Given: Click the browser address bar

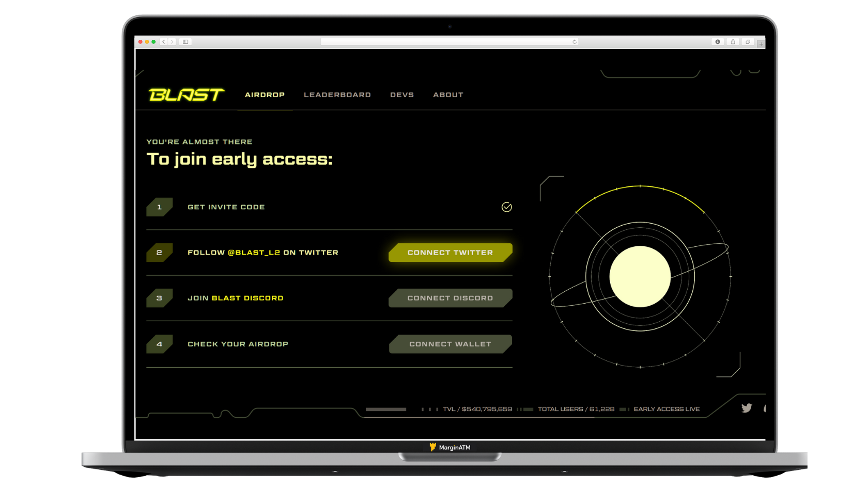Looking at the screenshot, I should tap(449, 42).
